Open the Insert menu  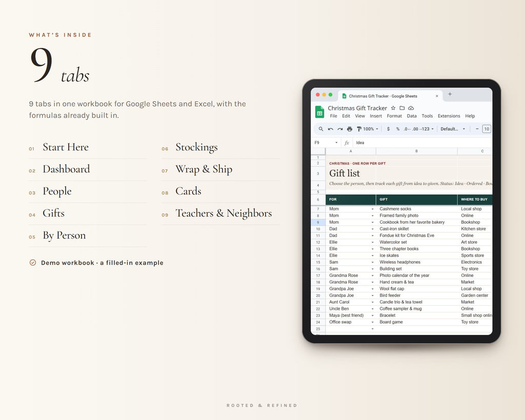click(376, 116)
